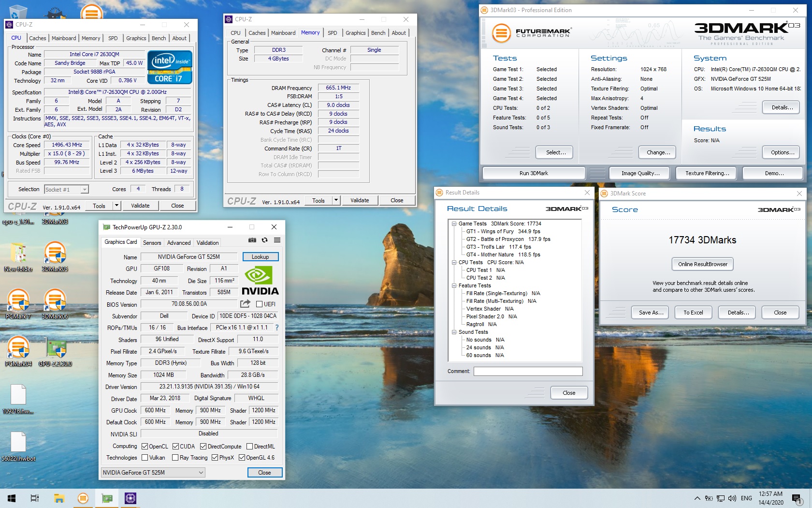This screenshot has width=812, height=508.
Task: Collapse the Feature Tests tree node
Action: tap(454, 285)
